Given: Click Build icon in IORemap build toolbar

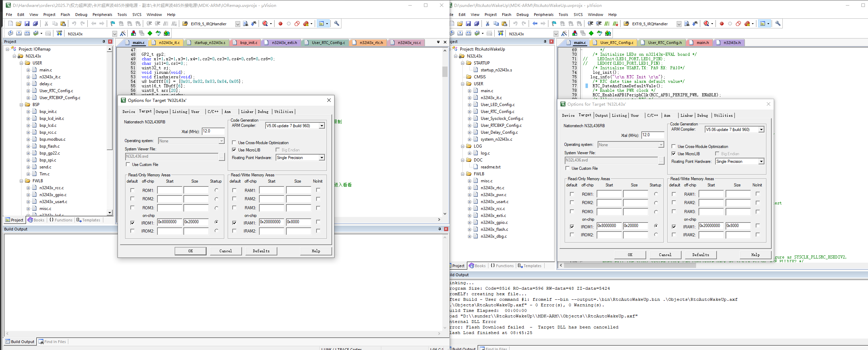Looking at the screenshot, I should pyautogui.click(x=19, y=33).
